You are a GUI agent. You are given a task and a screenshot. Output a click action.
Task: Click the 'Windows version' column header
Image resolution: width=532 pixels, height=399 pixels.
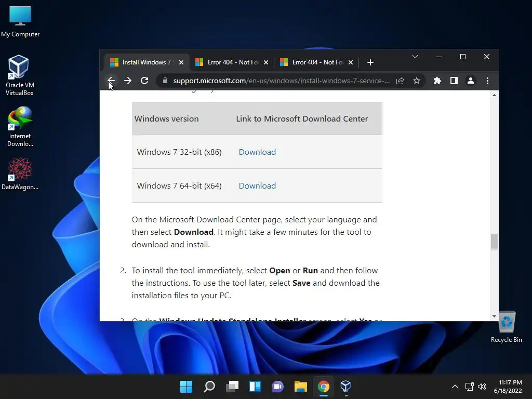pos(167,119)
